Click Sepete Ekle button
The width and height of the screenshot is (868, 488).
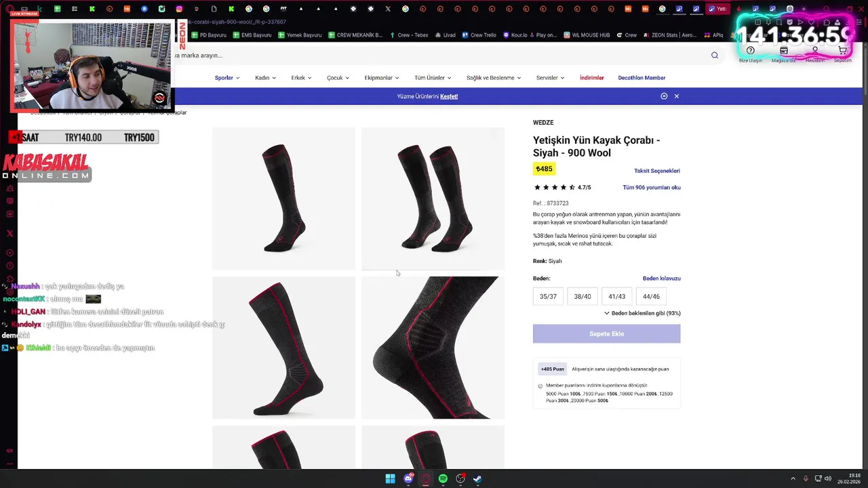tap(606, 333)
